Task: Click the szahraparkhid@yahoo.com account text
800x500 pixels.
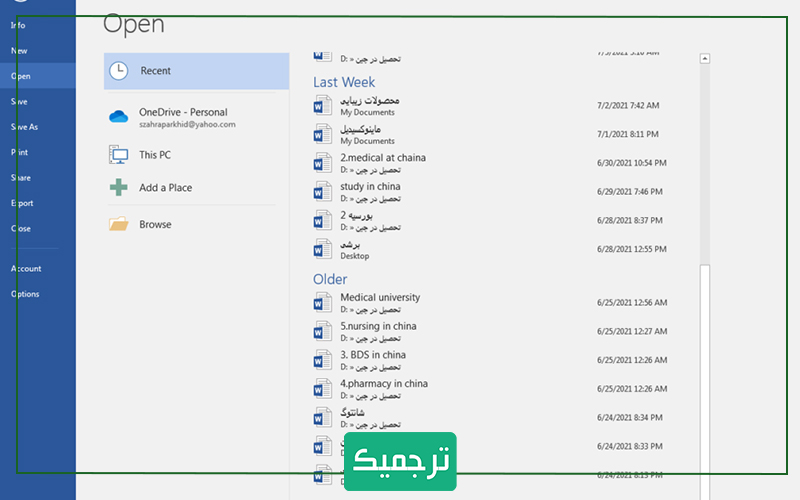Action: [187, 124]
